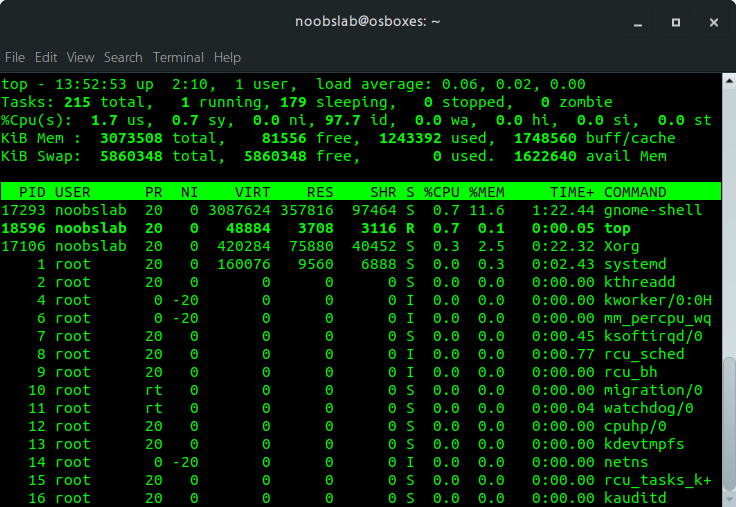Click the 1:22.44 TIME+ value
Viewport: 736px width, 507px height.
[x=563, y=210]
